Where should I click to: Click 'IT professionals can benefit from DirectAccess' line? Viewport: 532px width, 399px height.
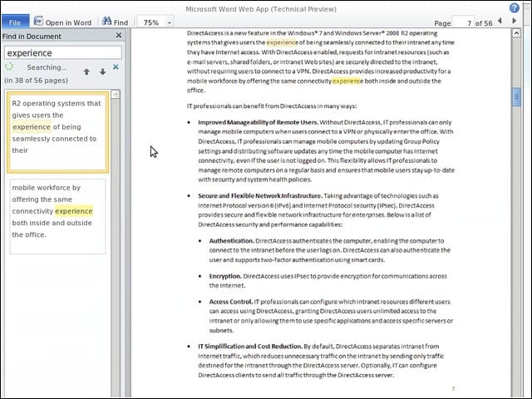[272, 106]
